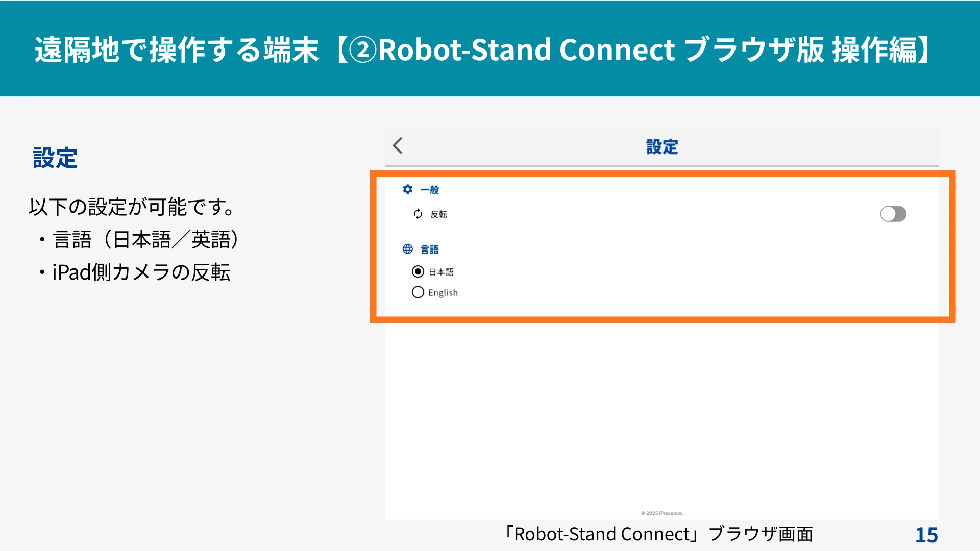Click the 言語（日本語／英語） bullet text

pyautogui.click(x=145, y=240)
